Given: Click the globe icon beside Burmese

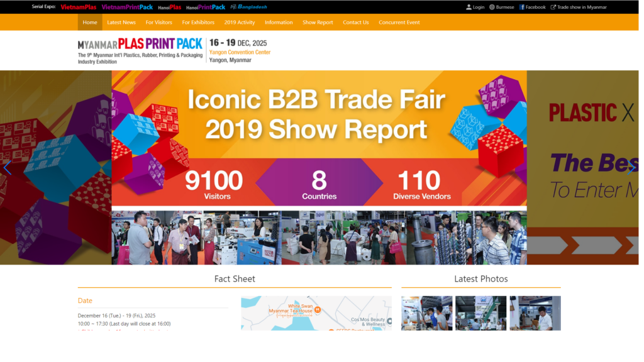Looking at the screenshot, I should [x=492, y=7].
